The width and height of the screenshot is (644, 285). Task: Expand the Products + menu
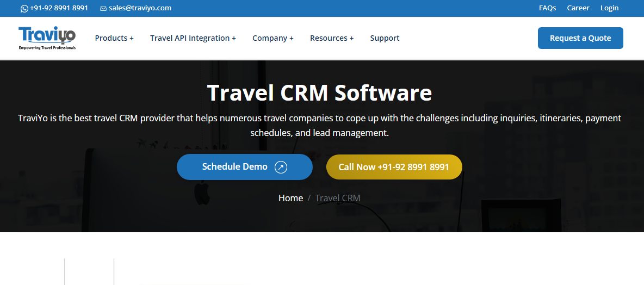pyautogui.click(x=114, y=38)
